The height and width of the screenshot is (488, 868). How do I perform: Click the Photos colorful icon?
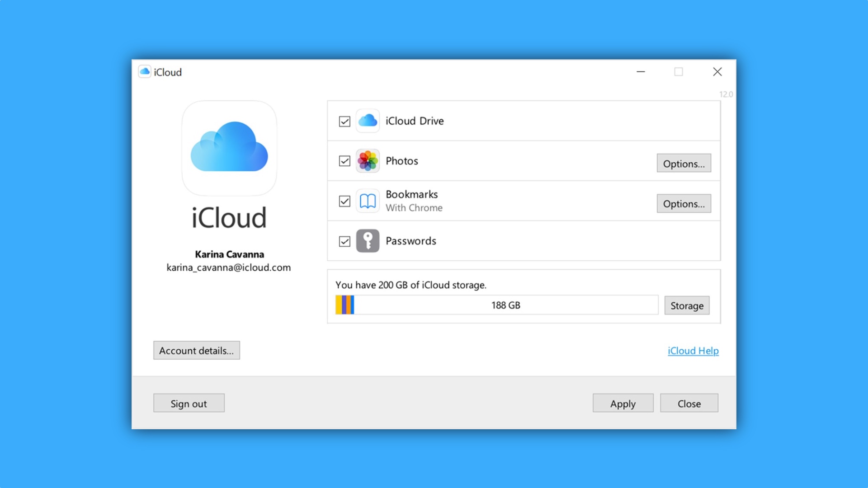click(367, 161)
